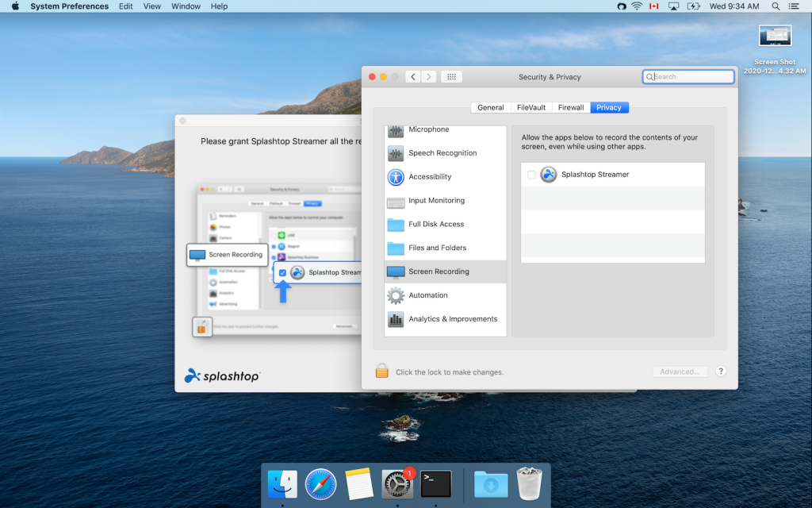Open Safari from the Dock
This screenshot has height=508, width=812.
321,484
